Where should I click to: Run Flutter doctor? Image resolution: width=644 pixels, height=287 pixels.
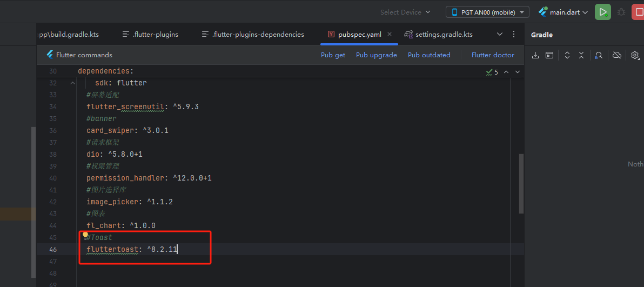point(493,55)
